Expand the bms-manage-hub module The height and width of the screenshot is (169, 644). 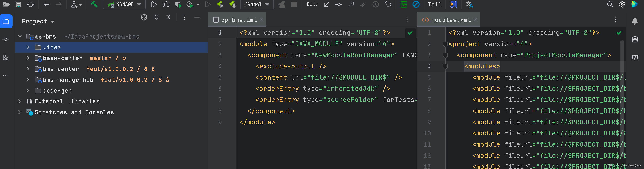[x=28, y=79]
